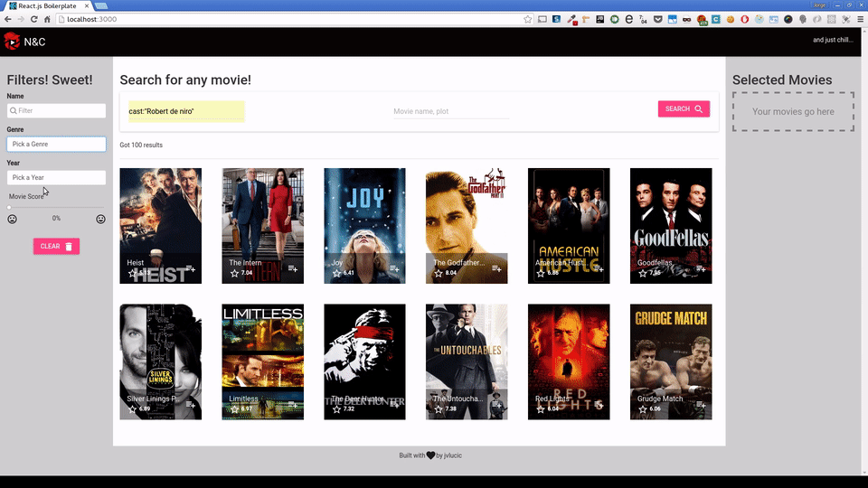The width and height of the screenshot is (868, 488).
Task: Click the Name filter input field
Action: 56,110
